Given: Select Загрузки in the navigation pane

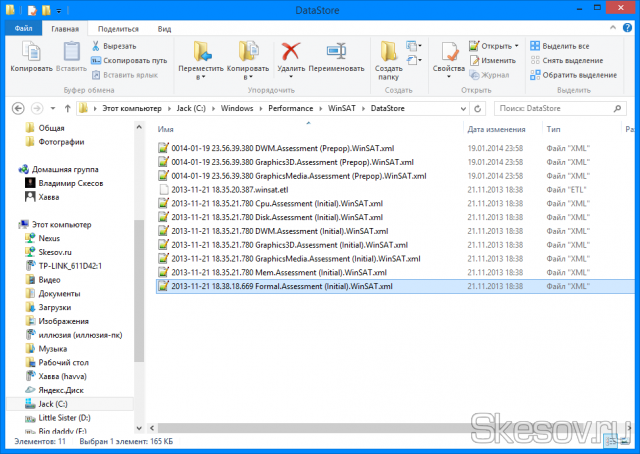Looking at the screenshot, I should 60,308.
